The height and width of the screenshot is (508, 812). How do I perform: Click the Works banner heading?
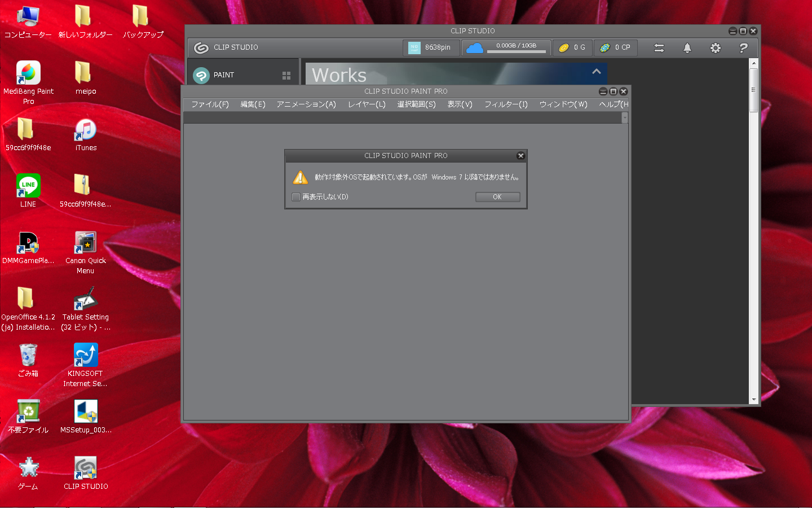click(x=339, y=75)
